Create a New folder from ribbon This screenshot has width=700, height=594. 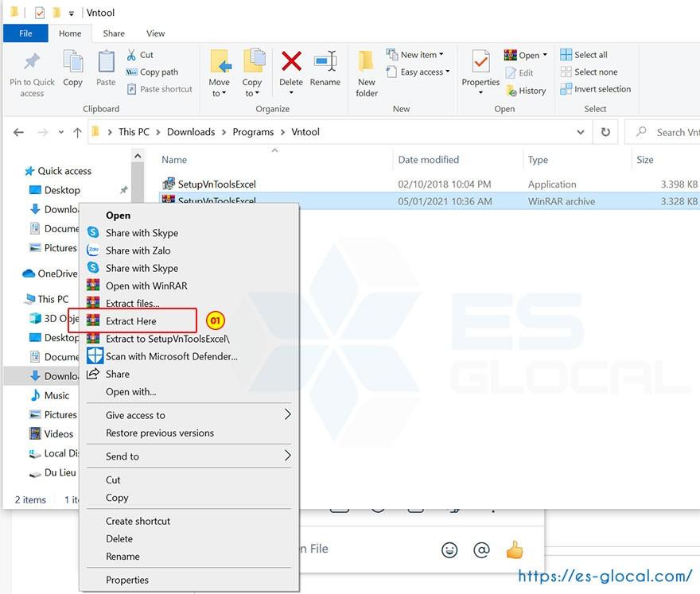(367, 74)
